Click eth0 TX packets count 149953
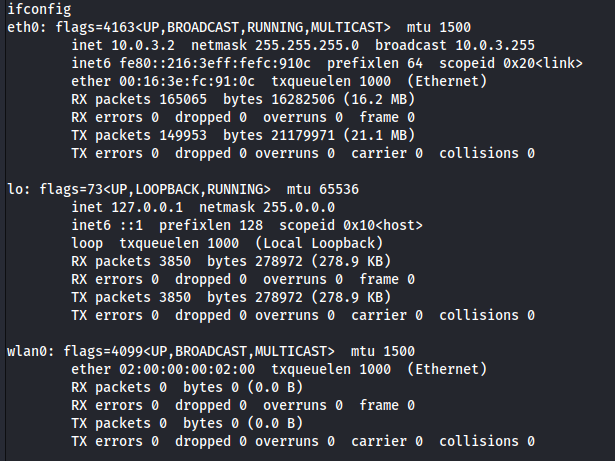 [x=183, y=136]
